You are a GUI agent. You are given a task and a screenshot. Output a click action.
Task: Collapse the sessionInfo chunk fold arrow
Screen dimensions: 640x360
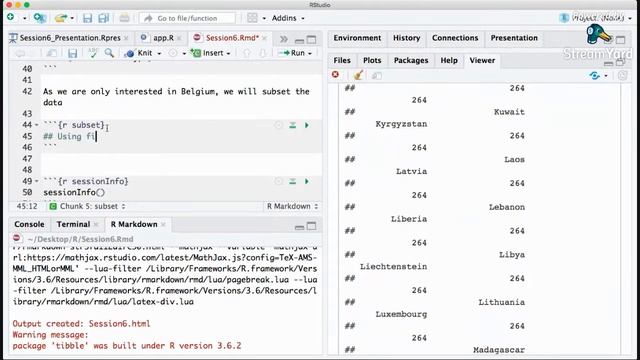tap(36, 181)
